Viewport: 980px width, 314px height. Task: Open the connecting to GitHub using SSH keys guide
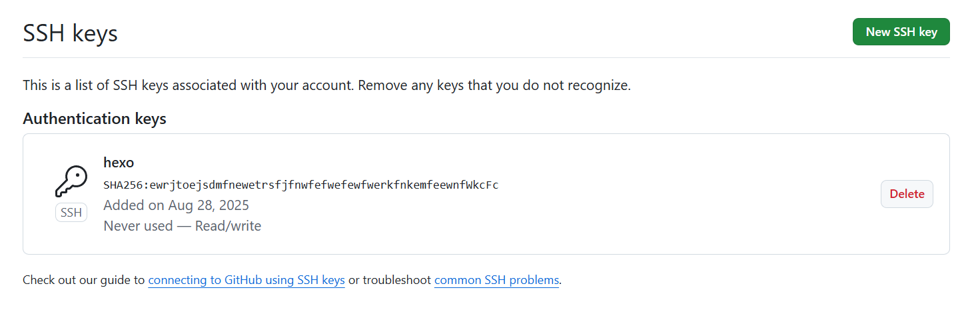(246, 280)
